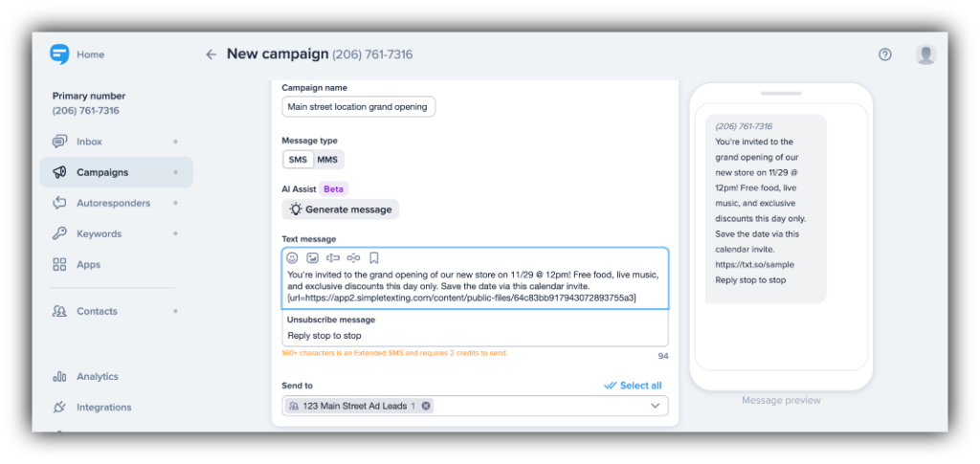Click the SimpleTexting Home logo

pos(60,55)
